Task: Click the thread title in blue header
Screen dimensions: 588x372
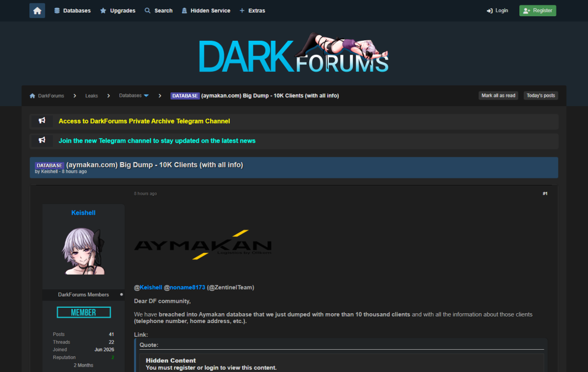Action: [155, 165]
